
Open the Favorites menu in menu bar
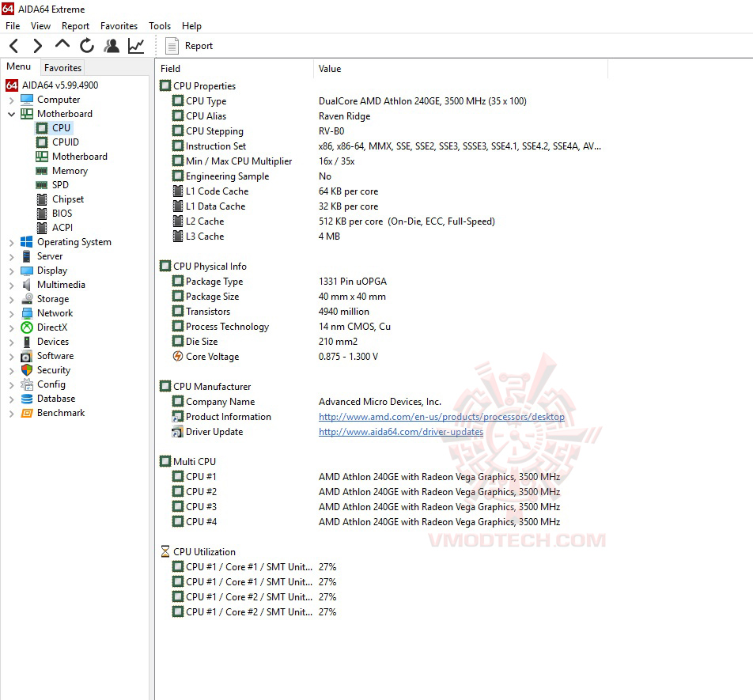pos(119,26)
